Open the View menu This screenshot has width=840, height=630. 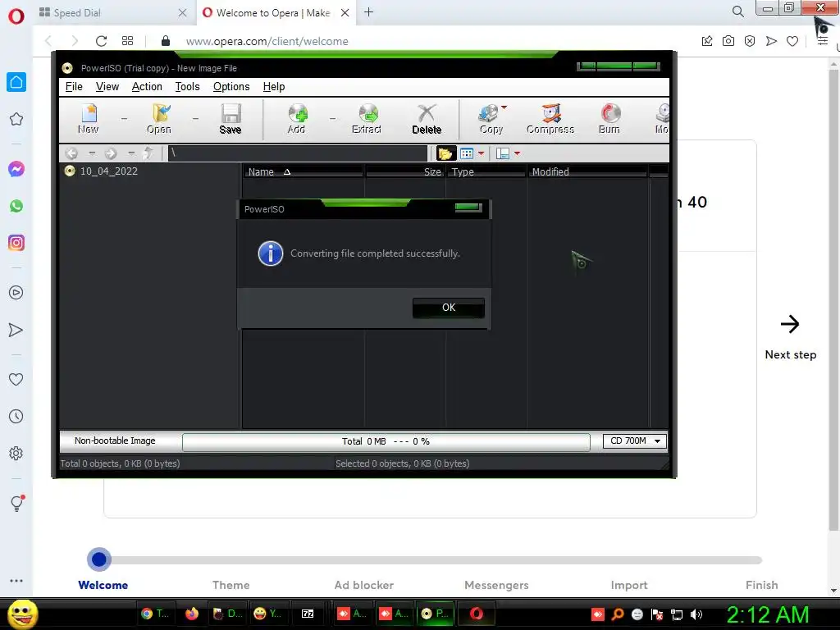point(107,87)
